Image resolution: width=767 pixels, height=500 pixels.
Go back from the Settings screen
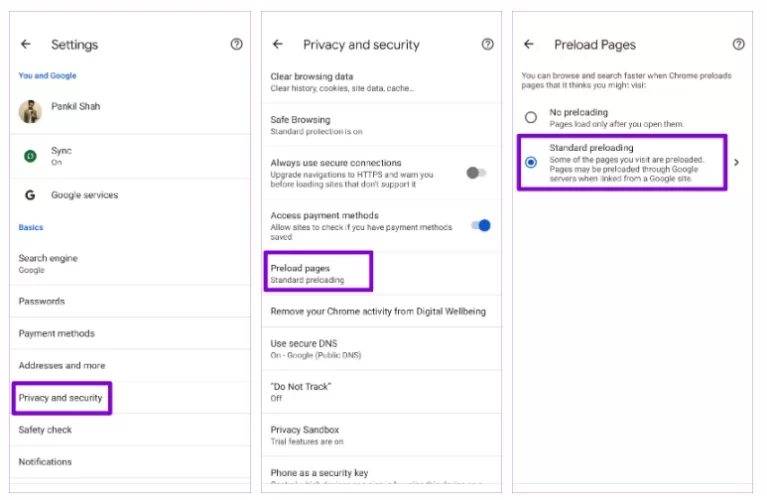pyautogui.click(x=26, y=44)
